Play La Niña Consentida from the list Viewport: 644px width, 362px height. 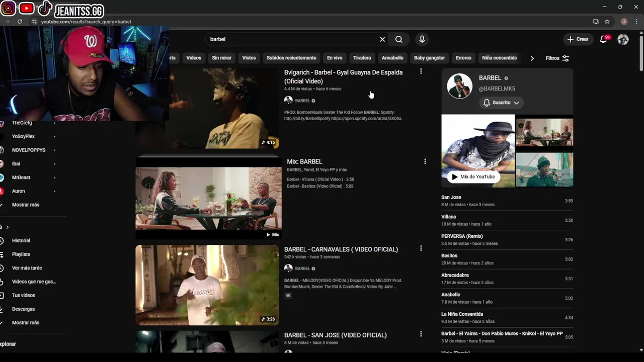[x=507, y=318]
